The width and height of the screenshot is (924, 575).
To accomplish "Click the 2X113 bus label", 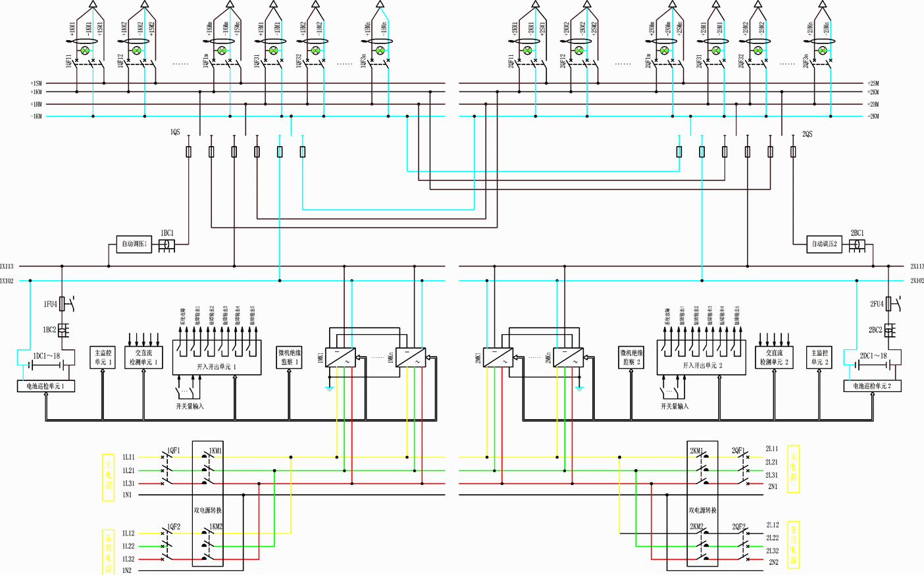I will click(917, 266).
